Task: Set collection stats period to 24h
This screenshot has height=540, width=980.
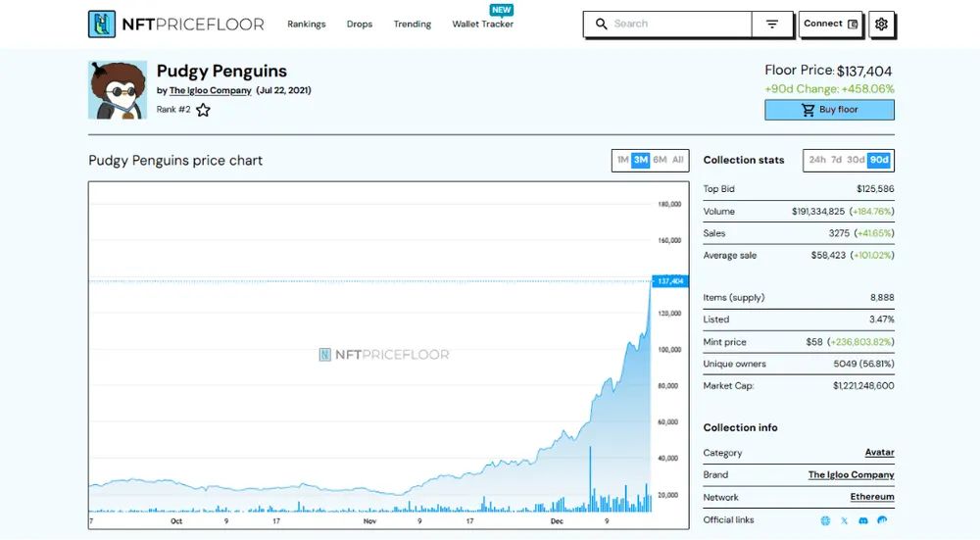Action: pos(817,160)
